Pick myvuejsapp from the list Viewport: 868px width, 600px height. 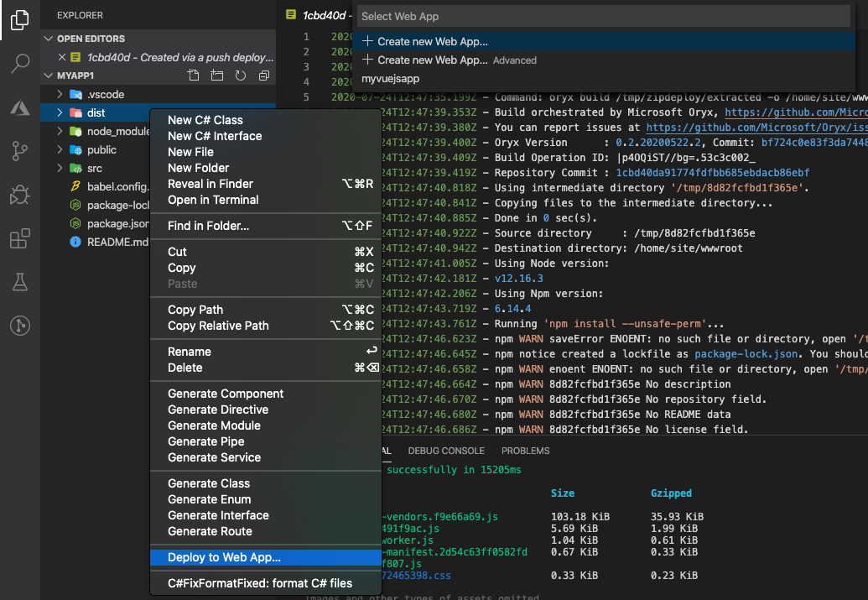603,79
